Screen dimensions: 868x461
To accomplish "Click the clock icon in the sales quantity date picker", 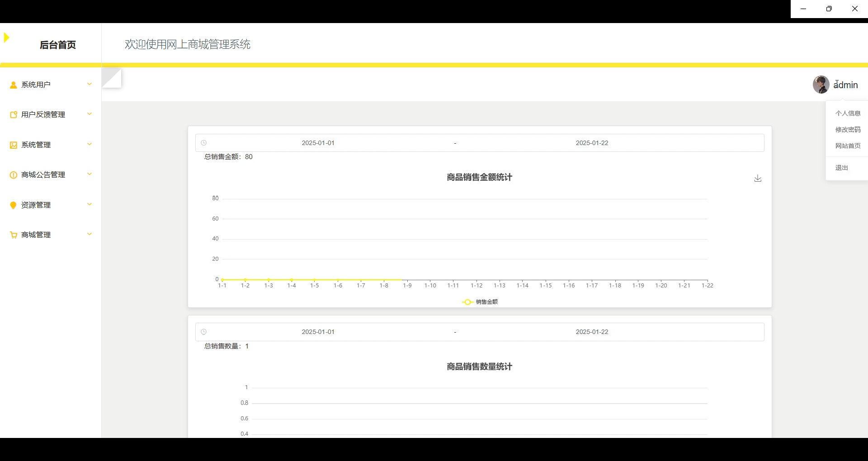I will [204, 332].
